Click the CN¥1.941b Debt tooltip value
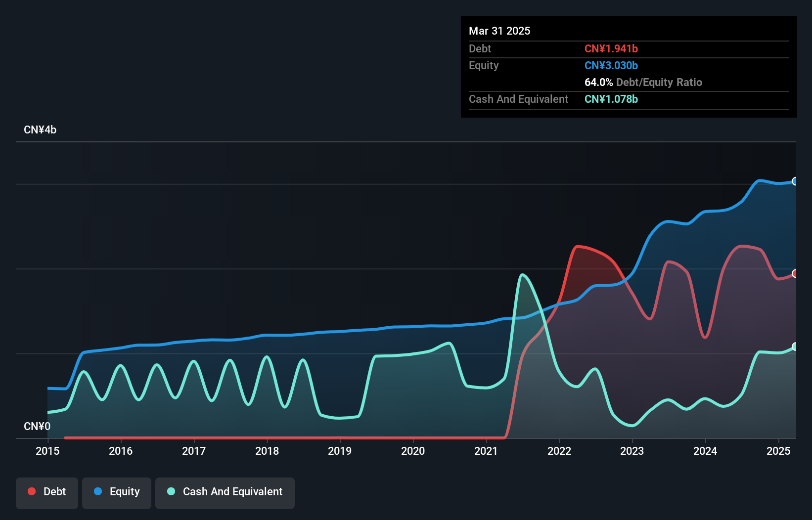812x520 pixels. tap(611, 48)
